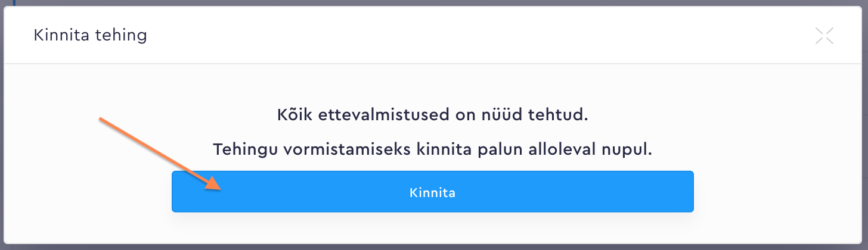The width and height of the screenshot is (868, 250).
Task: Confirm the transaction with Kinnita
Action: point(433,192)
